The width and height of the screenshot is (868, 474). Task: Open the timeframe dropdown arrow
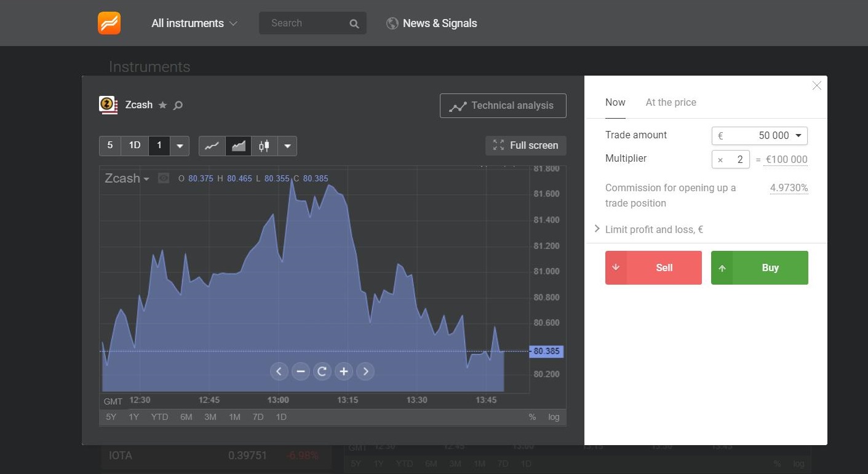pyautogui.click(x=180, y=145)
